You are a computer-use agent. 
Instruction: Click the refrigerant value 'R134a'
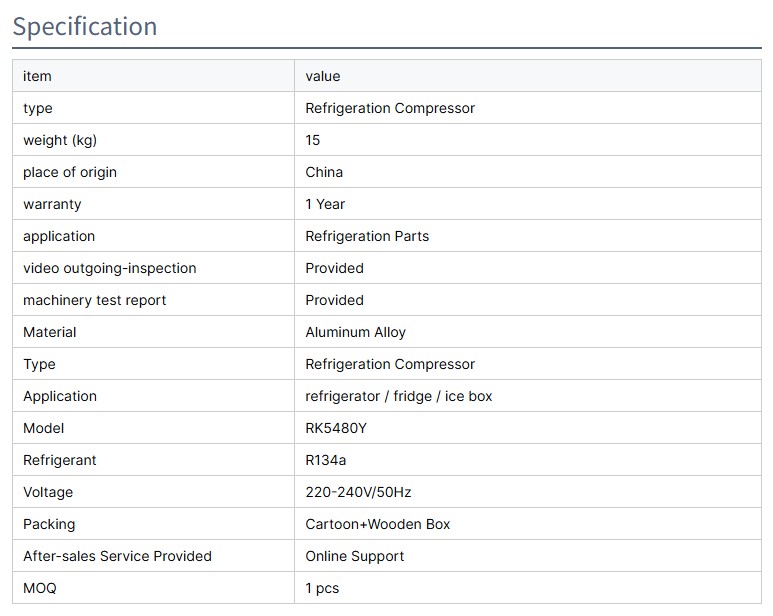click(326, 460)
